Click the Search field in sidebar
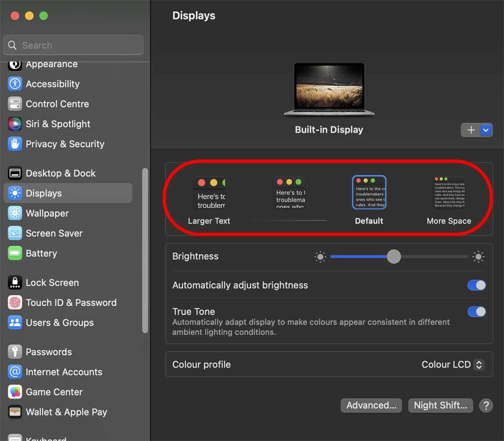 [x=73, y=45]
